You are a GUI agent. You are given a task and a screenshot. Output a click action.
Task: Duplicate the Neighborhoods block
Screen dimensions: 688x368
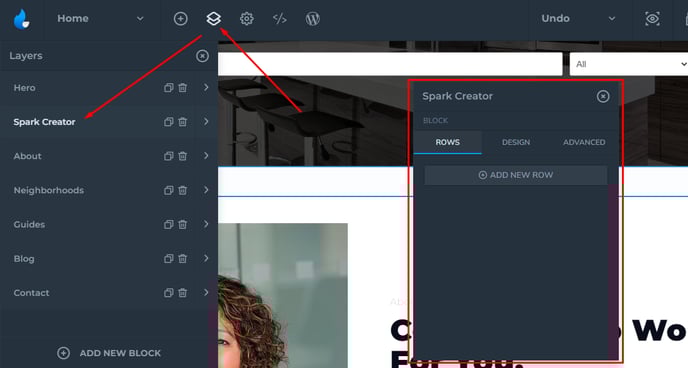[x=168, y=190]
